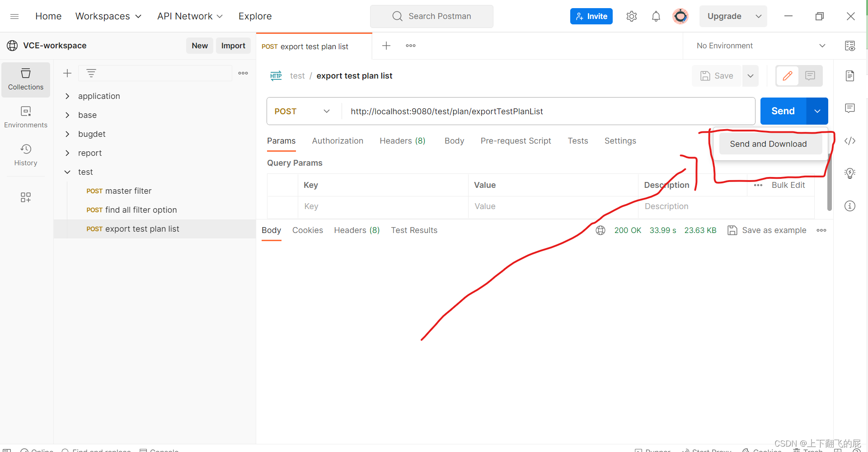Click the response network globe icon
The image size is (868, 452).
pos(601,230)
